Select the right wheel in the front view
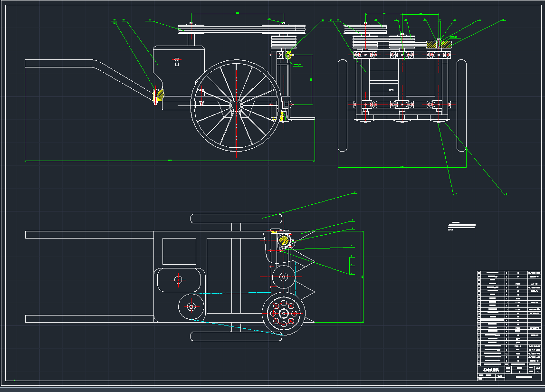 [461, 105]
